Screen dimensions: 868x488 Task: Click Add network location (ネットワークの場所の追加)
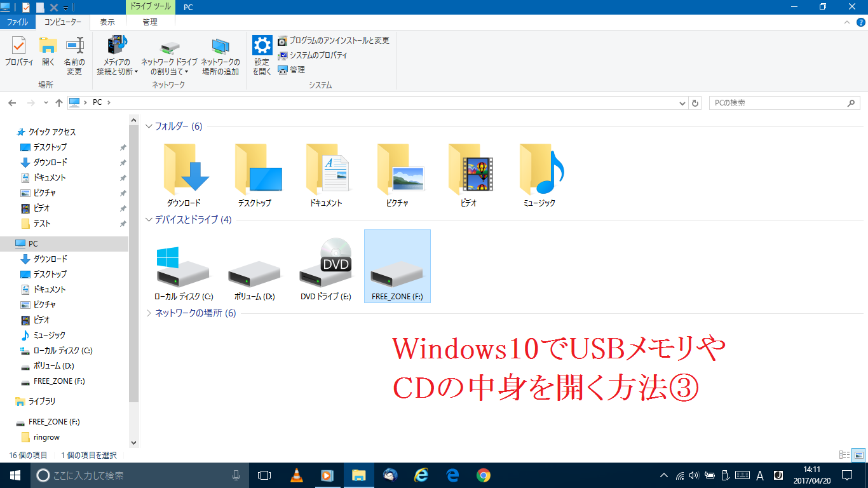pyautogui.click(x=220, y=56)
